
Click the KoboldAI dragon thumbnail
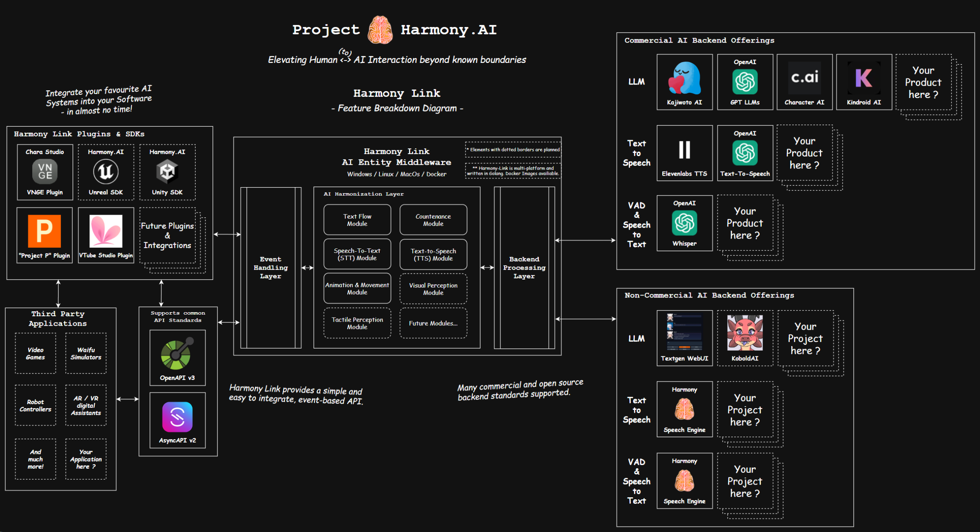tap(745, 333)
